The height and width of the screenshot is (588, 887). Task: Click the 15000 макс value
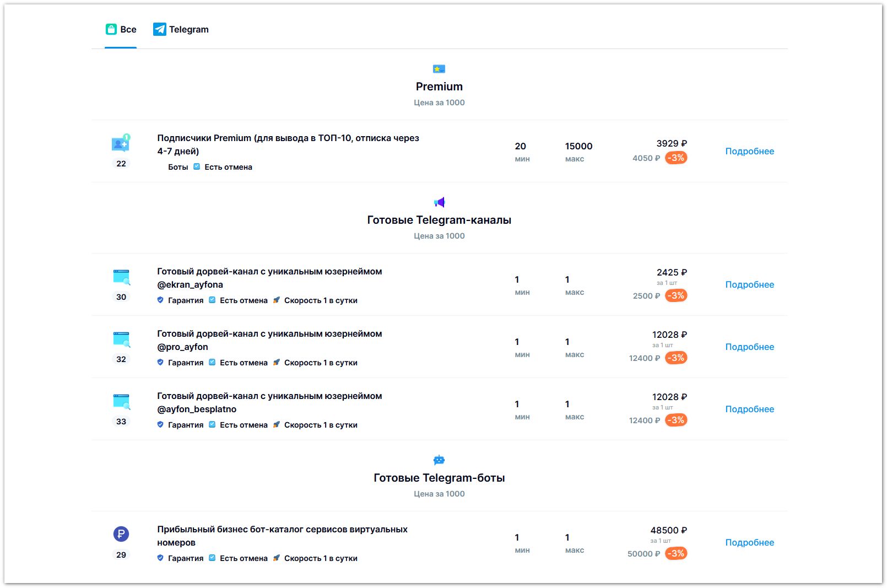click(578, 152)
